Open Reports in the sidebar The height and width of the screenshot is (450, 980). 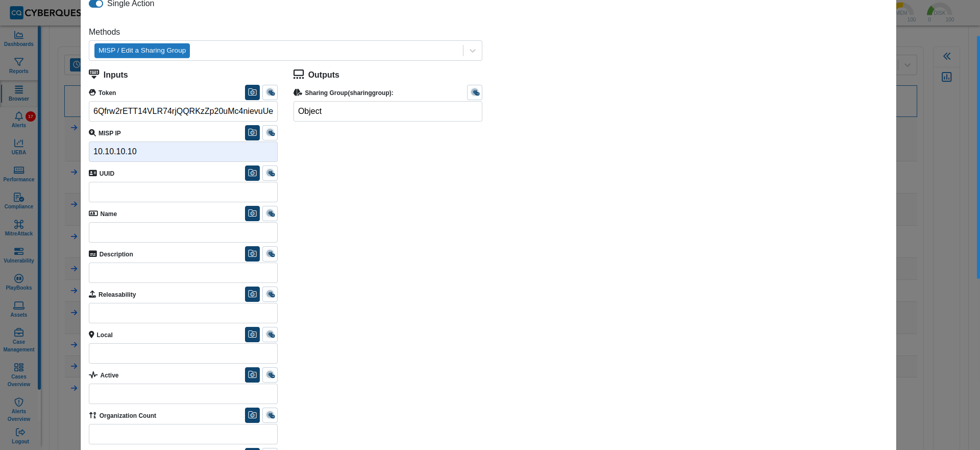point(19,66)
